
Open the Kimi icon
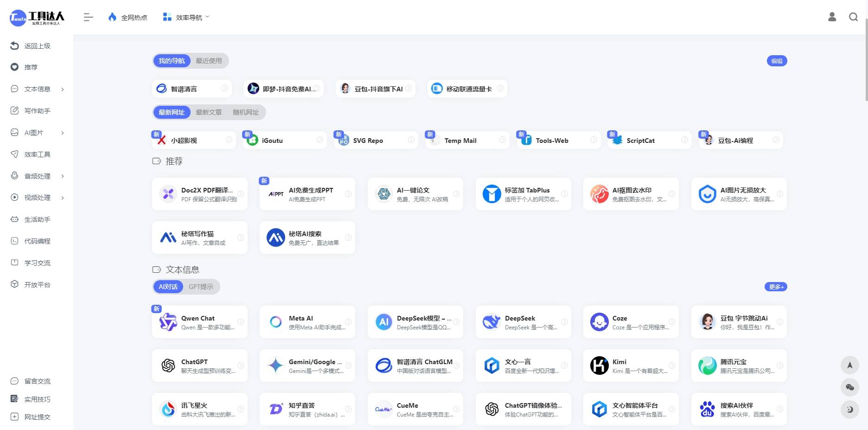click(599, 366)
